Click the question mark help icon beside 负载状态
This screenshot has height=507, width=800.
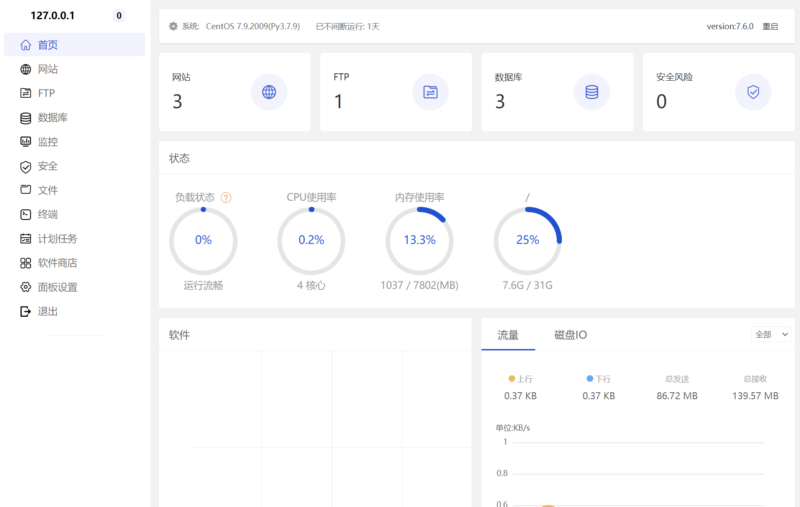[x=226, y=198]
